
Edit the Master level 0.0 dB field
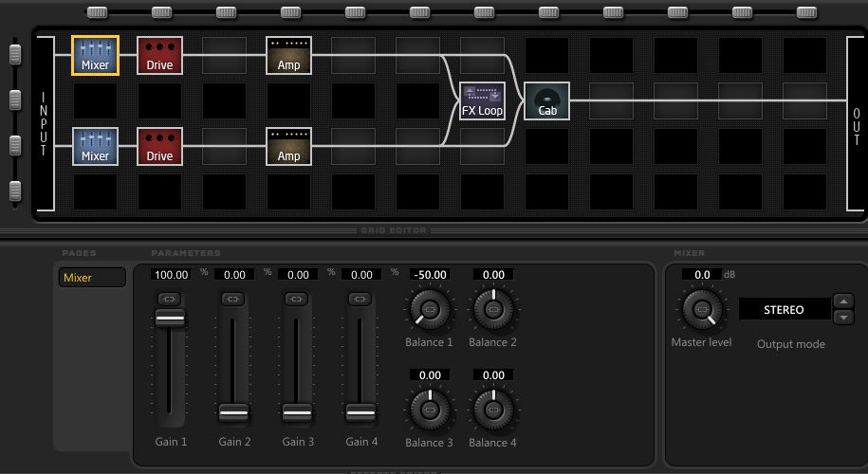click(x=702, y=274)
